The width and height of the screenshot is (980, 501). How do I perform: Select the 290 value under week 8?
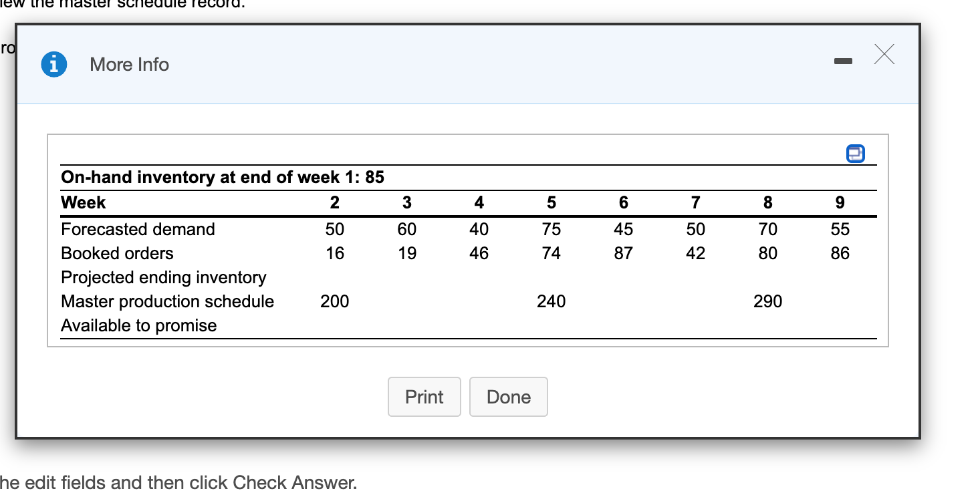point(767,301)
